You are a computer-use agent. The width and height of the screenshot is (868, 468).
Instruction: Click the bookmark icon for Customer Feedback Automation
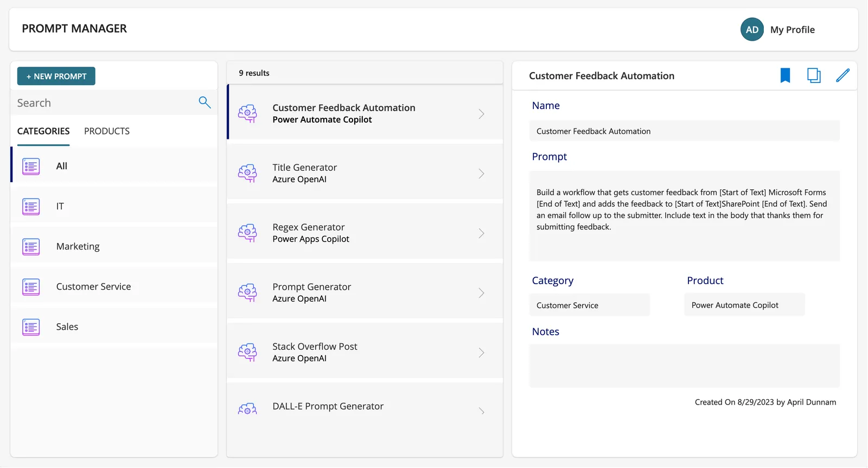785,75
